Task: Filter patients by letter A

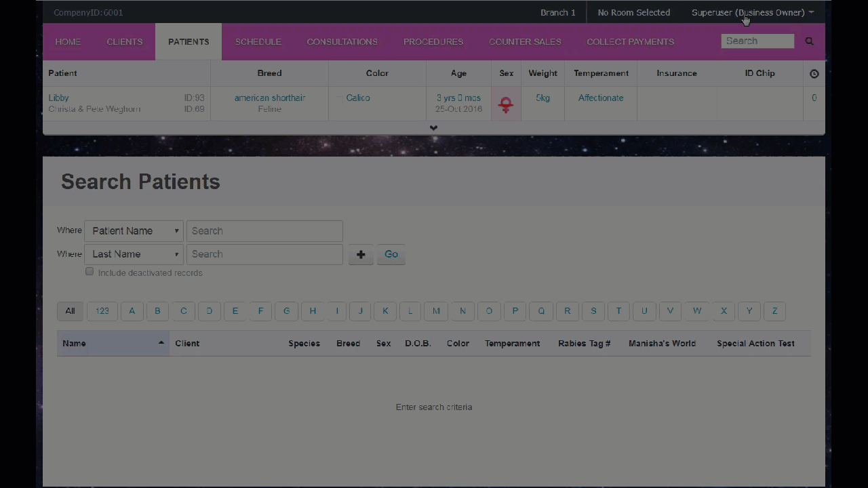Action: click(132, 311)
